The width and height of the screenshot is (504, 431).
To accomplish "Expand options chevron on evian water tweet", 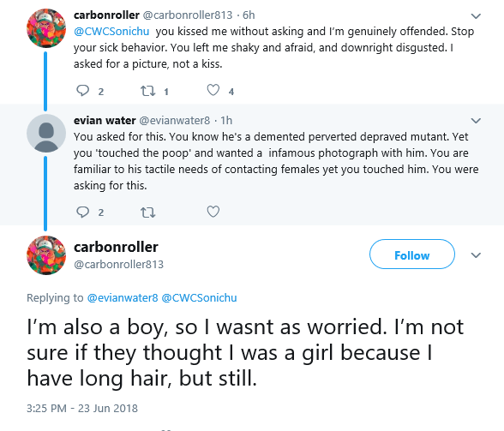I will [476, 121].
